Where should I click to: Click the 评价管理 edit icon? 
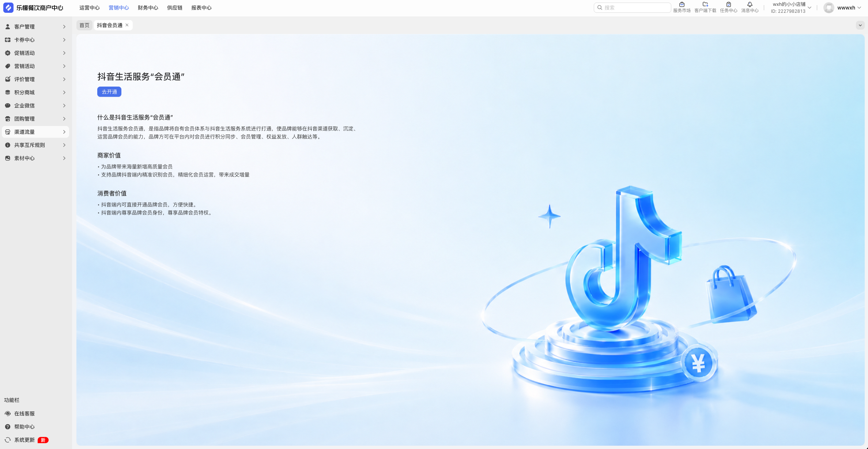pyautogui.click(x=8, y=79)
